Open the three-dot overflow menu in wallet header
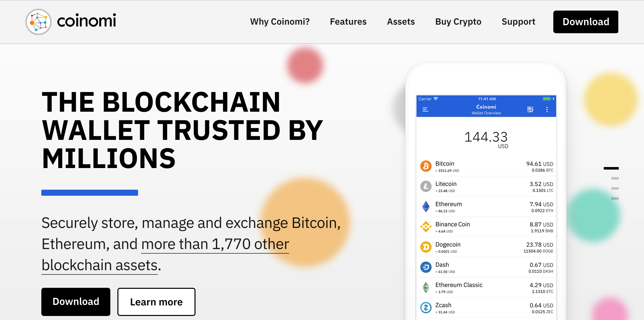Image resolution: width=644 pixels, height=320 pixels. (547, 109)
